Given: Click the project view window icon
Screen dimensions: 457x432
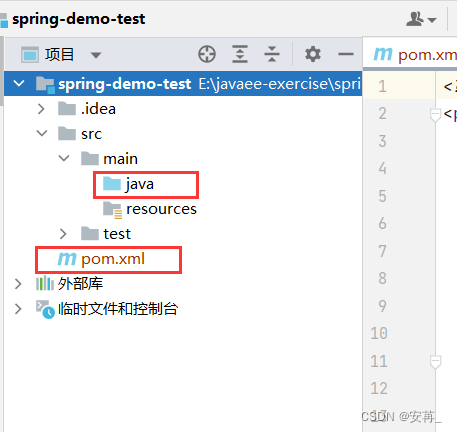Looking at the screenshot, I should coord(30,55).
